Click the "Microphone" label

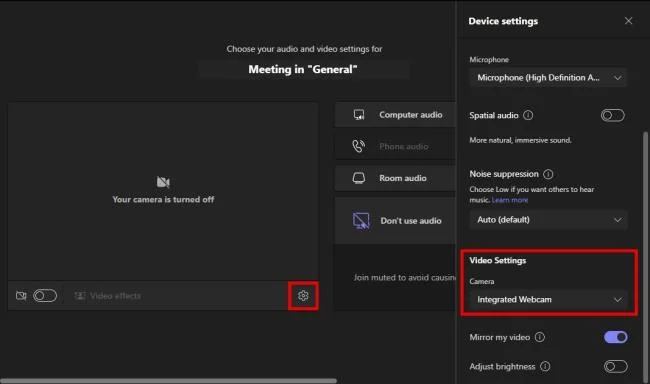(489, 60)
